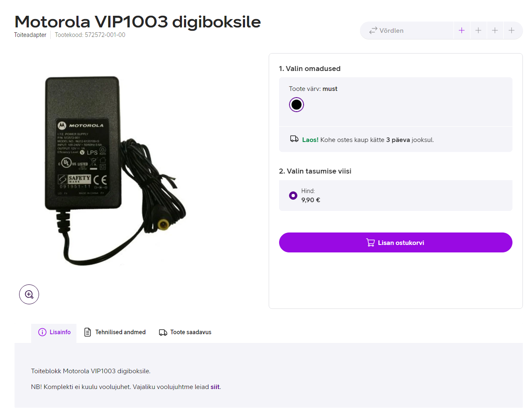
Task: Click the info icon on Lisainfo tab
Action: (x=42, y=332)
